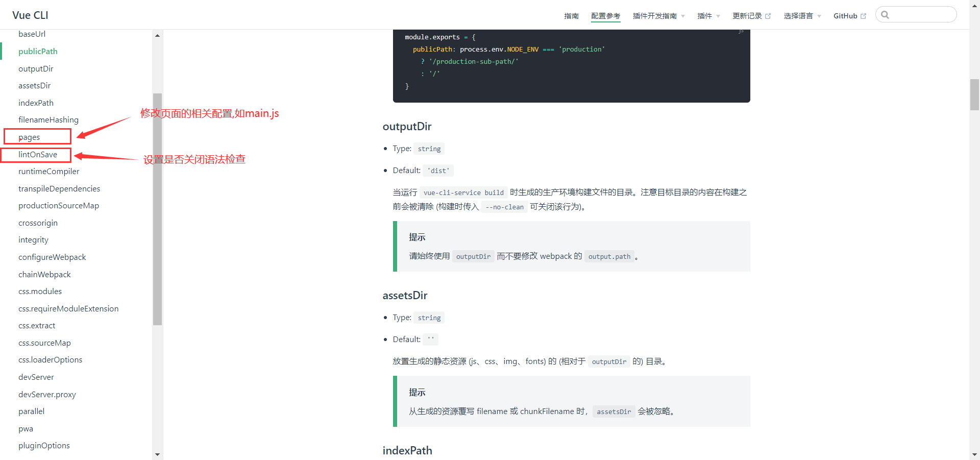The image size is (980, 460).
Task: Focus the search input box
Action: pyautogui.click(x=921, y=15)
